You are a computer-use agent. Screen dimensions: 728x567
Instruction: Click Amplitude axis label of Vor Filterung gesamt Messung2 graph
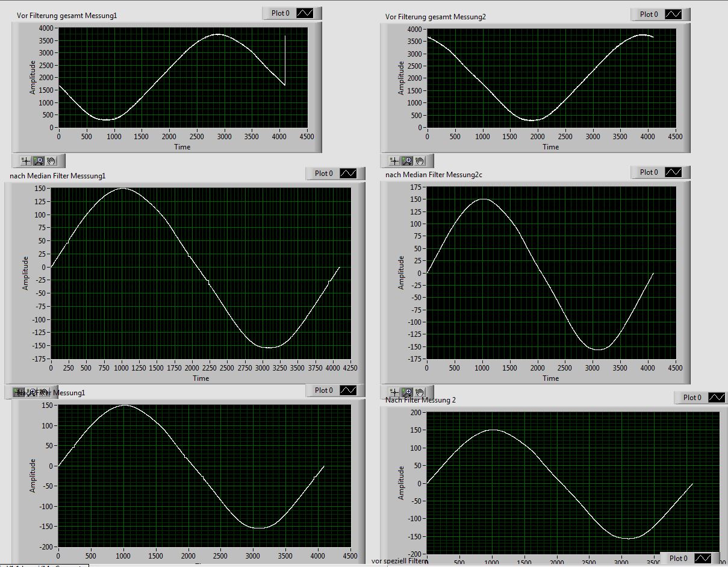tap(402, 78)
